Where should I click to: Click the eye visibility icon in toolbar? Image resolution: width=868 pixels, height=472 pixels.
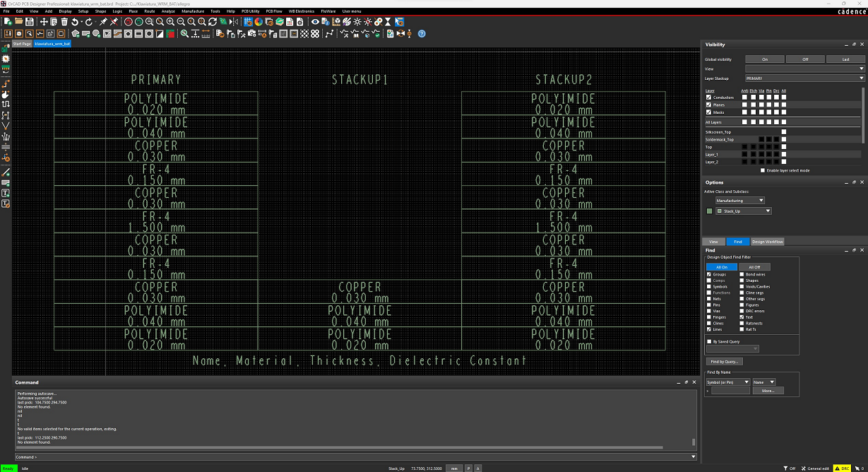click(316, 22)
